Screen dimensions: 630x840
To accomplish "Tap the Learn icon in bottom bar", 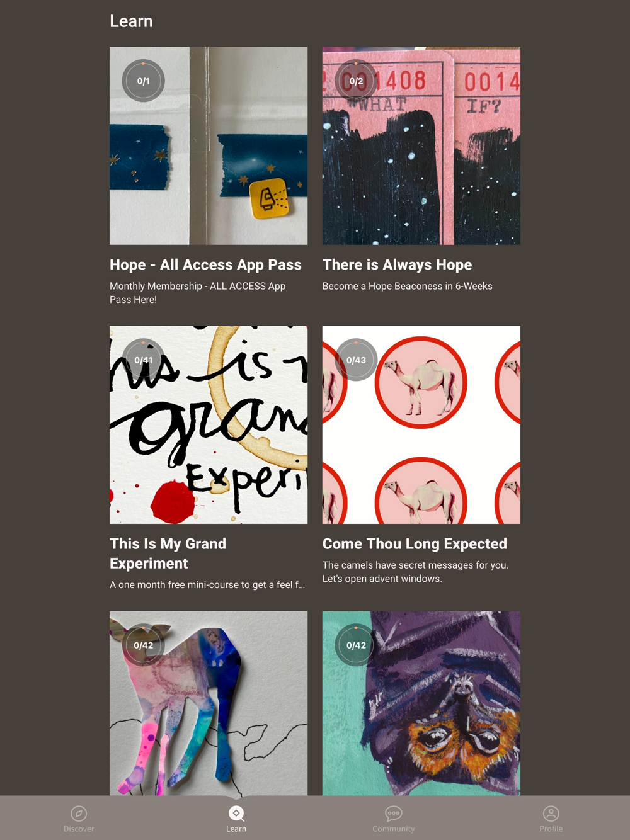I will coord(236,813).
